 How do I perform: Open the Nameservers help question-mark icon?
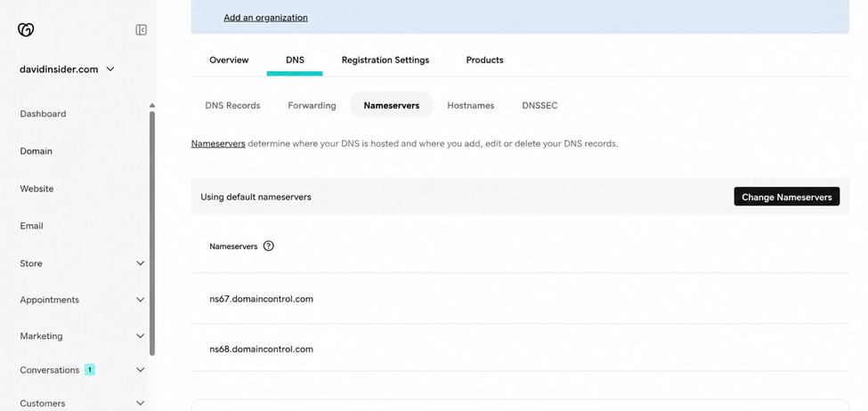pos(269,246)
